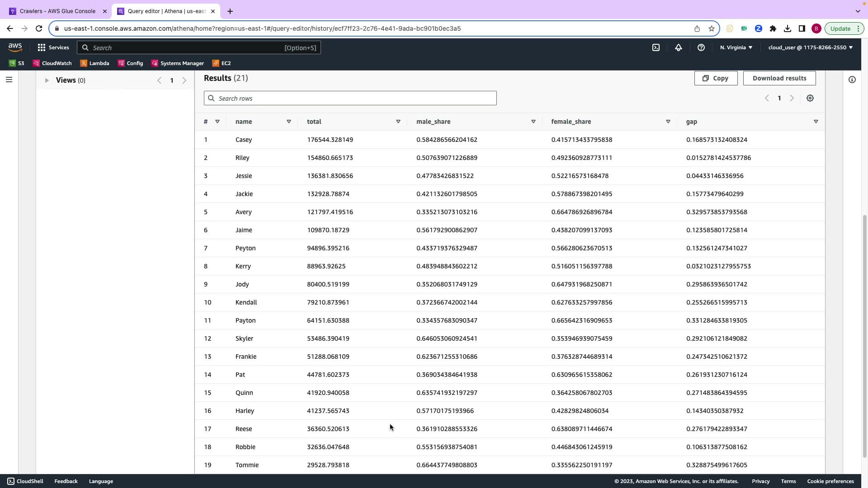Copy the query results
Screen dimensions: 868x488
pos(716,78)
